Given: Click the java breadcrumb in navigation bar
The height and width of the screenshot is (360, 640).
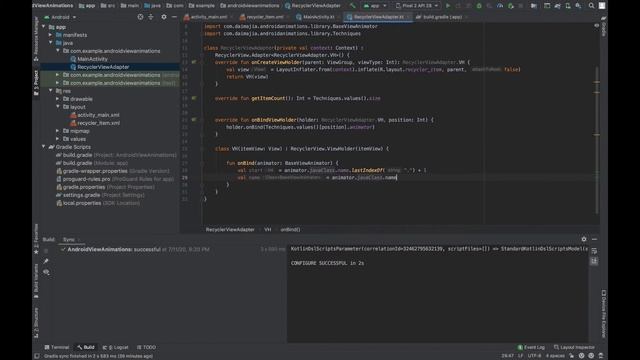Looking at the screenshot, I should [x=153, y=6].
